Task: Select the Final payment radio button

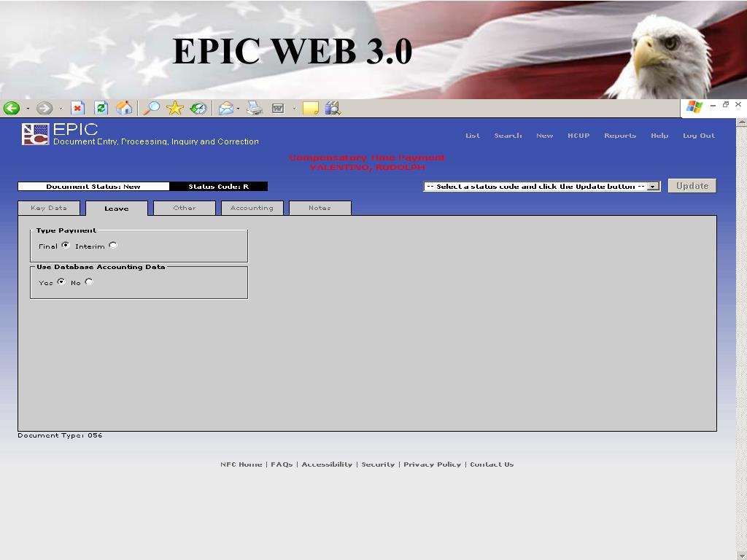Action: tap(66, 245)
